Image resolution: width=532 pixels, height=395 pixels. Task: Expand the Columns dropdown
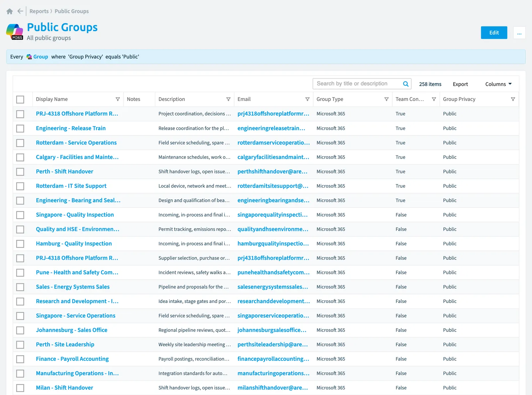click(498, 84)
